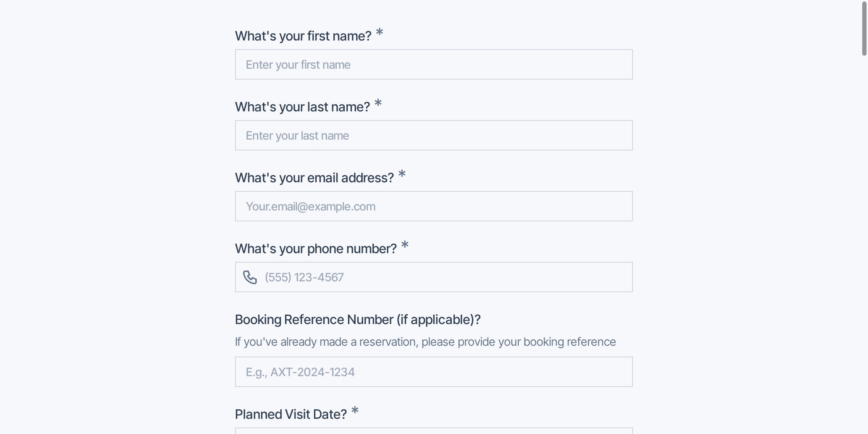The width and height of the screenshot is (868, 434).
Task: Click the booking reference helper text
Action: 425,342
